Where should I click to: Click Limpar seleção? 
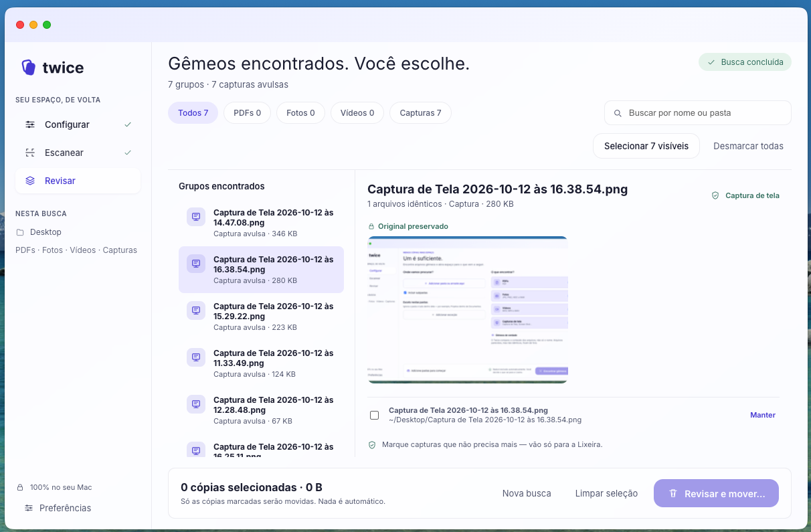tap(606, 494)
